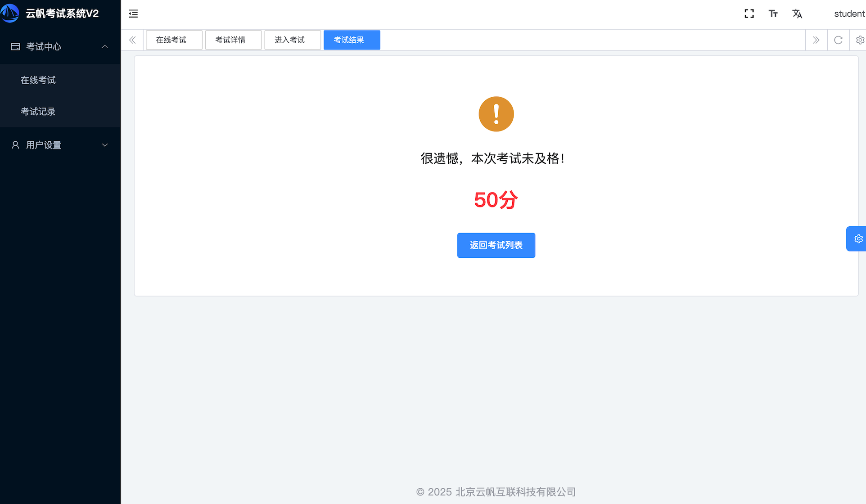This screenshot has height=504, width=866.
Task: Open hidden tabs with the right double-arrow
Action: pos(816,40)
